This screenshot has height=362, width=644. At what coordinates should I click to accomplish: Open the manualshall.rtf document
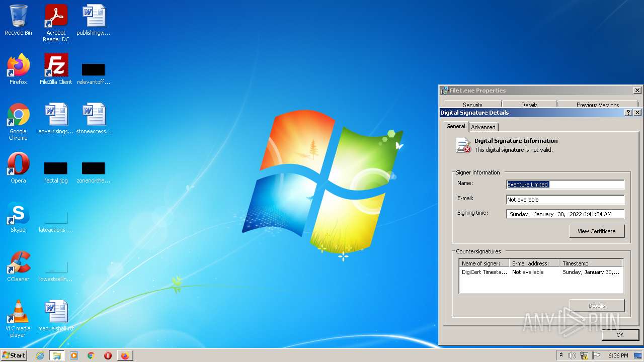tap(56, 316)
